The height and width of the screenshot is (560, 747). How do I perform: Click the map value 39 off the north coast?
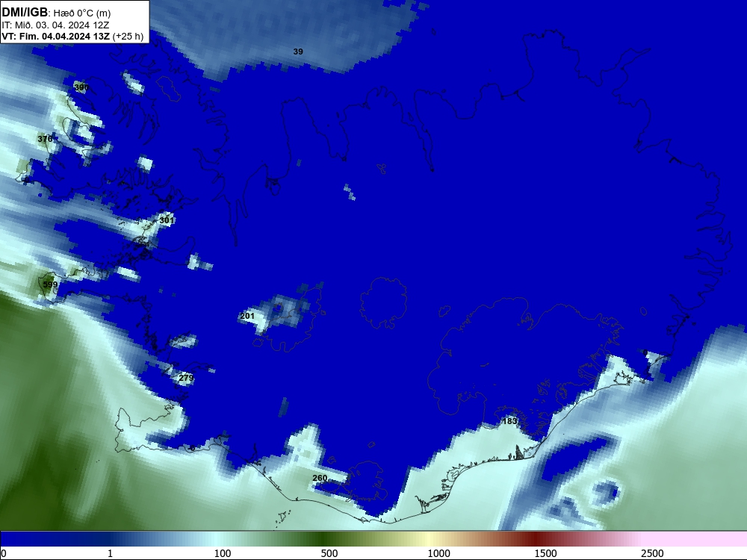pos(298,52)
